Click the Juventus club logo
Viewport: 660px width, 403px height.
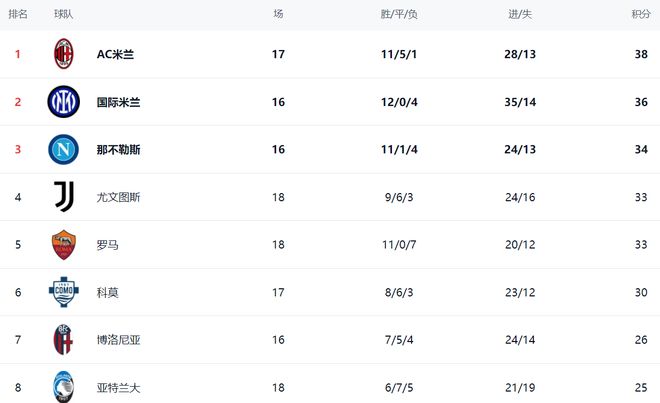coord(63,197)
